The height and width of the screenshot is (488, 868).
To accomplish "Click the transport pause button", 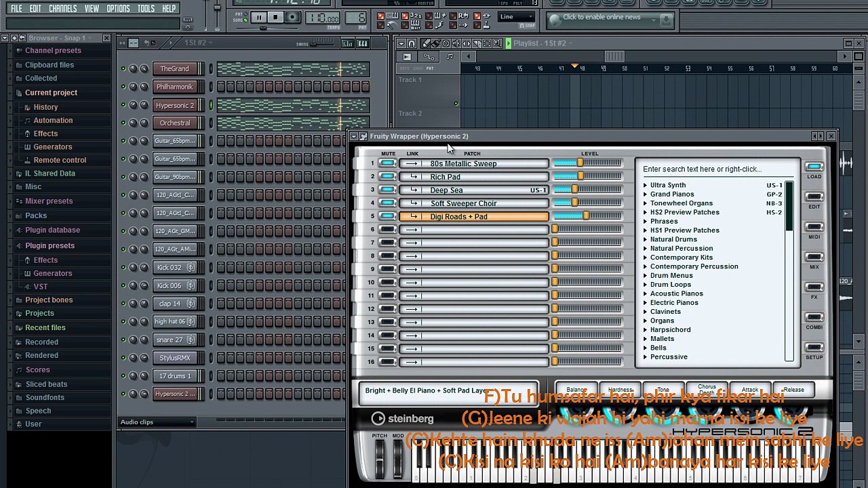I will tap(259, 18).
